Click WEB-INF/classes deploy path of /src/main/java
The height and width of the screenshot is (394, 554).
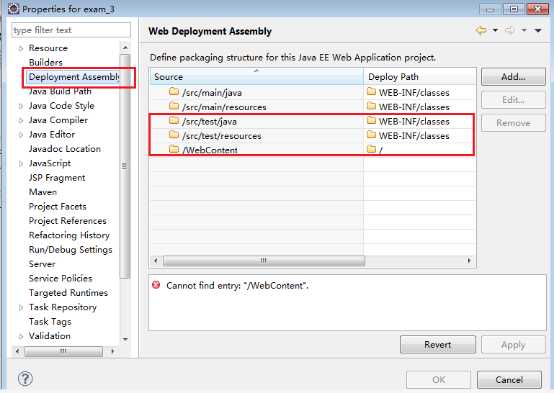[414, 93]
